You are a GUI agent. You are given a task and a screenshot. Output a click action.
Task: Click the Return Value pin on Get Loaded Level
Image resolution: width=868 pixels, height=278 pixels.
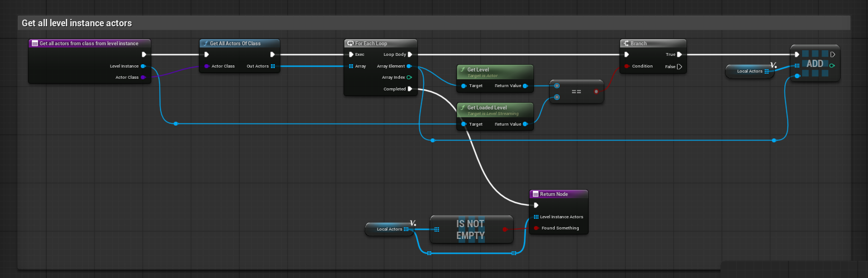[x=526, y=124]
